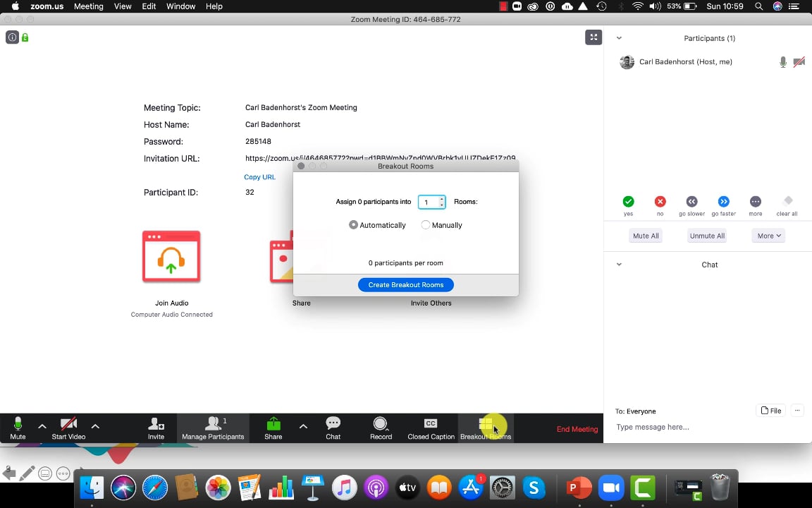812x508 pixels.
Task: Open the More dropdown in Participants panel
Action: tap(768, 236)
